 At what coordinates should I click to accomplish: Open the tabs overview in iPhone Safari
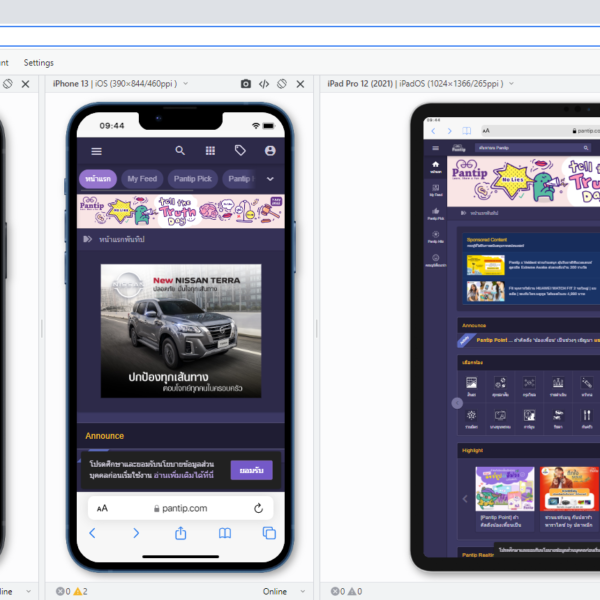(269, 533)
